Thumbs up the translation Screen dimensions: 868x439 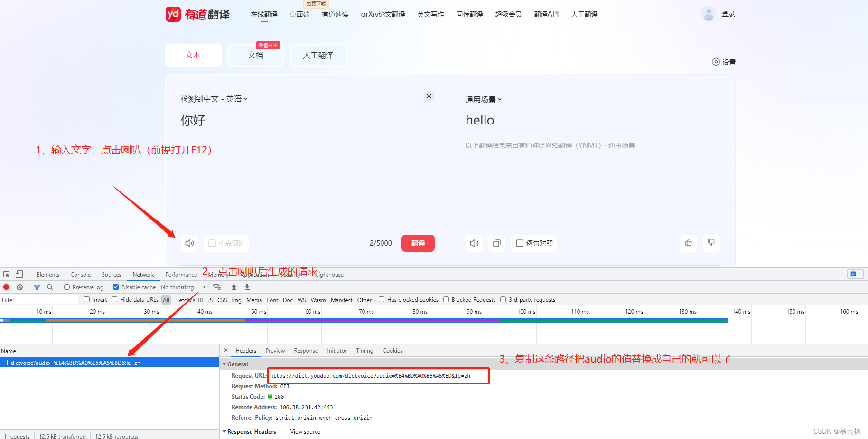[x=689, y=243]
